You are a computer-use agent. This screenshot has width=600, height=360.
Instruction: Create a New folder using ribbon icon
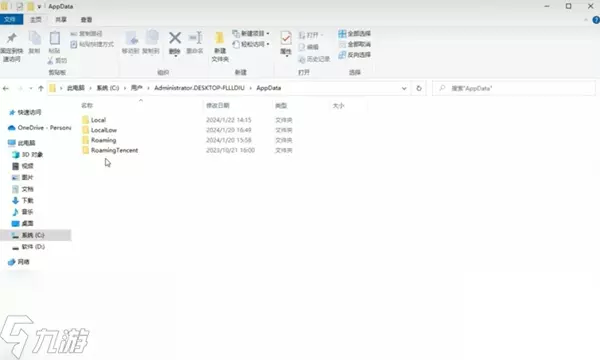[220, 38]
